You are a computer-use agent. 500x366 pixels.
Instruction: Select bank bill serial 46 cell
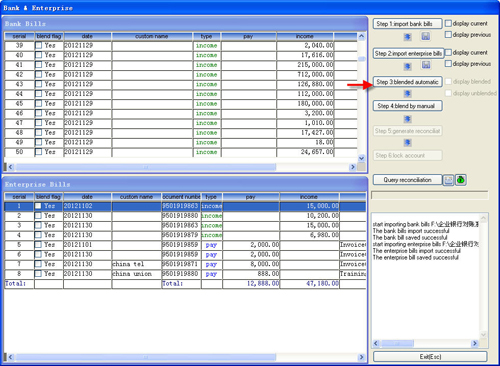click(x=19, y=113)
